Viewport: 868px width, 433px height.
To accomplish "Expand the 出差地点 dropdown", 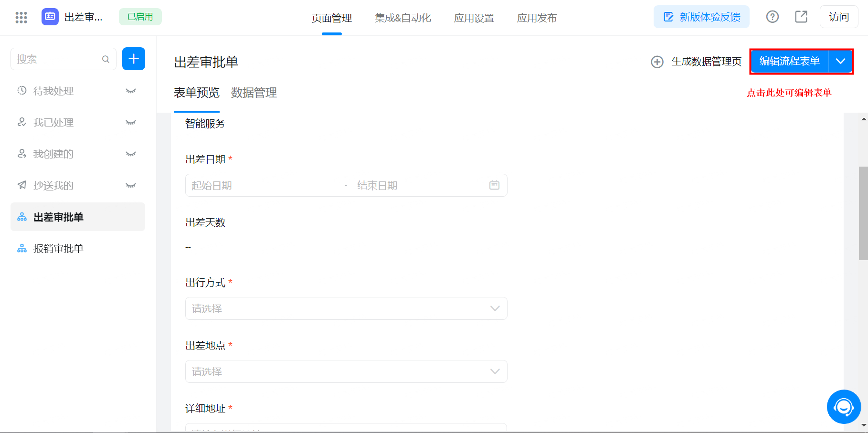I will tap(495, 372).
